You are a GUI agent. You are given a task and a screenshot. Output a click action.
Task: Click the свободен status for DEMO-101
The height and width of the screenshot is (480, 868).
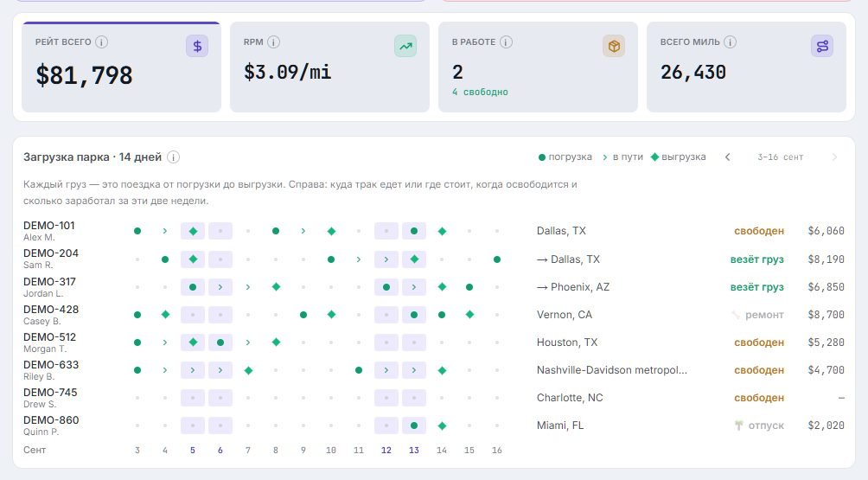tap(759, 231)
